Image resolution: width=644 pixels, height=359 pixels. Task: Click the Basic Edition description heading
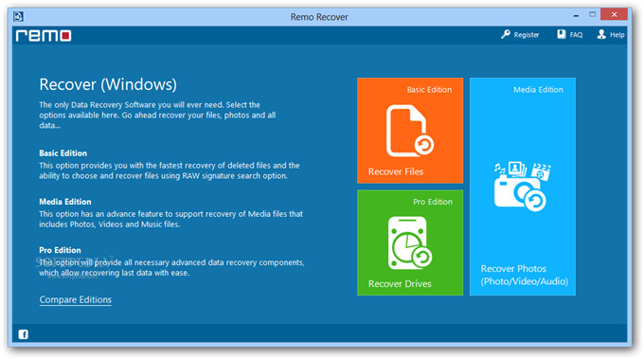[x=63, y=153]
